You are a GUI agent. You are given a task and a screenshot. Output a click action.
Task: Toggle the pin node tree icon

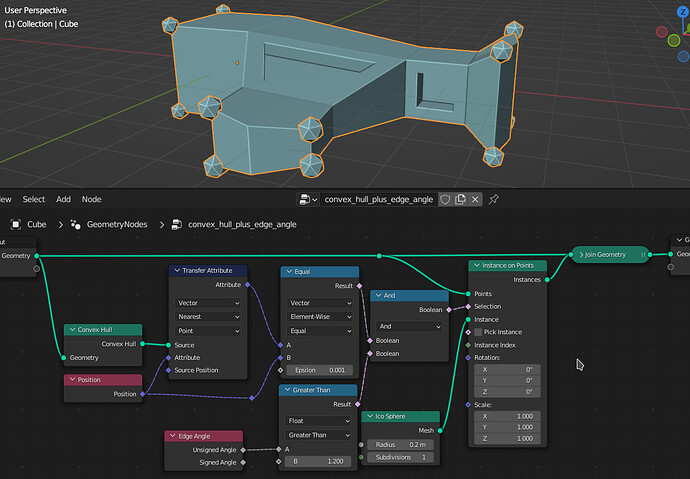coord(493,199)
